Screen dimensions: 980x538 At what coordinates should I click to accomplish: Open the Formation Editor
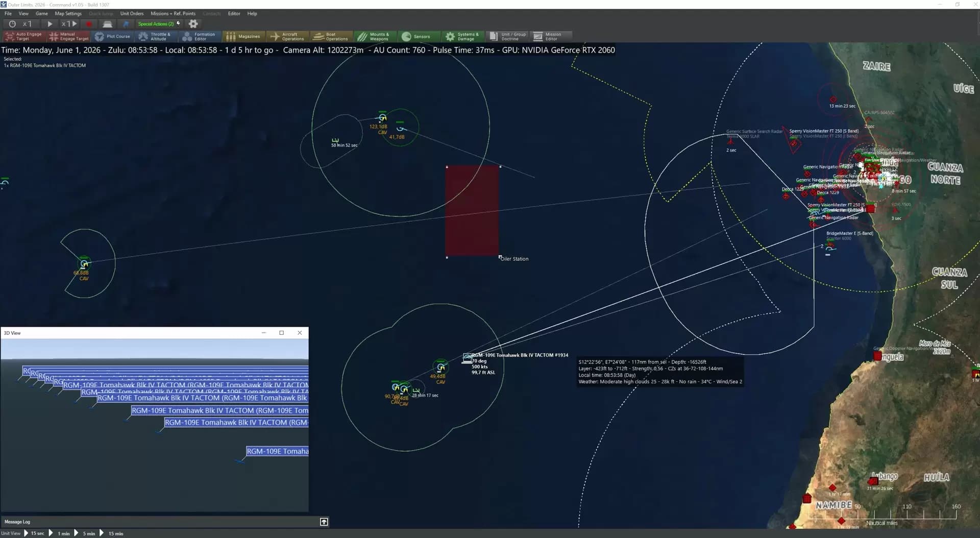200,36
